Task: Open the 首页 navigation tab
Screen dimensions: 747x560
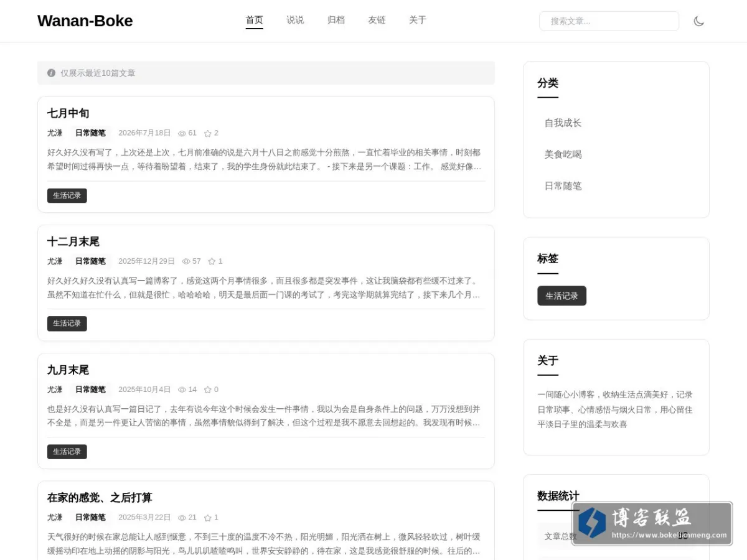Action: click(x=254, y=20)
